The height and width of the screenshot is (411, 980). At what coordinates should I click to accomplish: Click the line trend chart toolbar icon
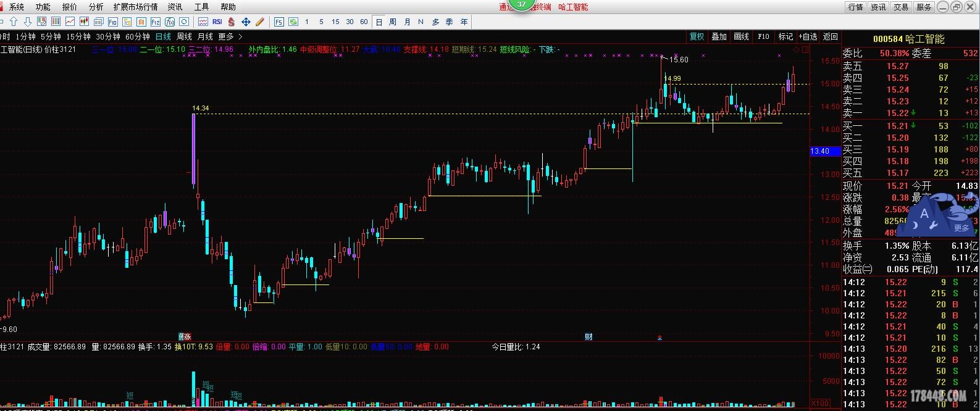tap(70, 22)
